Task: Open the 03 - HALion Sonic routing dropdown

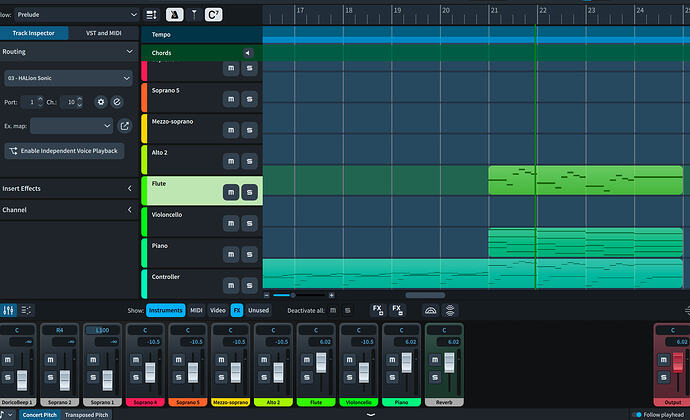Action: 68,78
